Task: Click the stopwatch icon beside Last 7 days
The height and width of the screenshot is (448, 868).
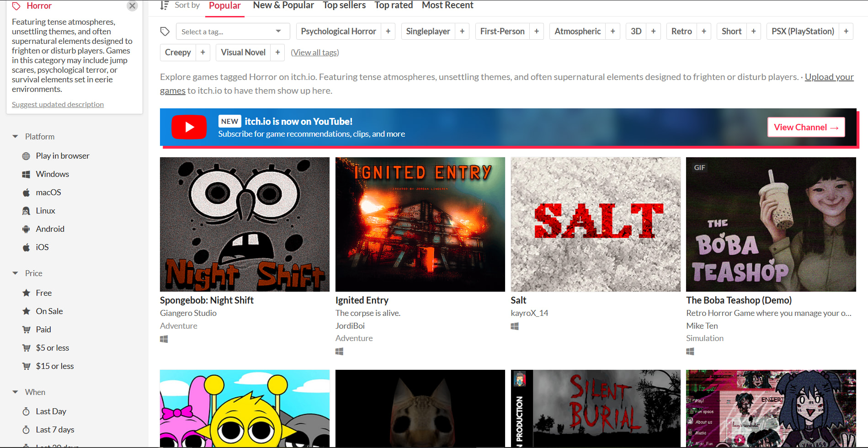Action: pos(26,430)
